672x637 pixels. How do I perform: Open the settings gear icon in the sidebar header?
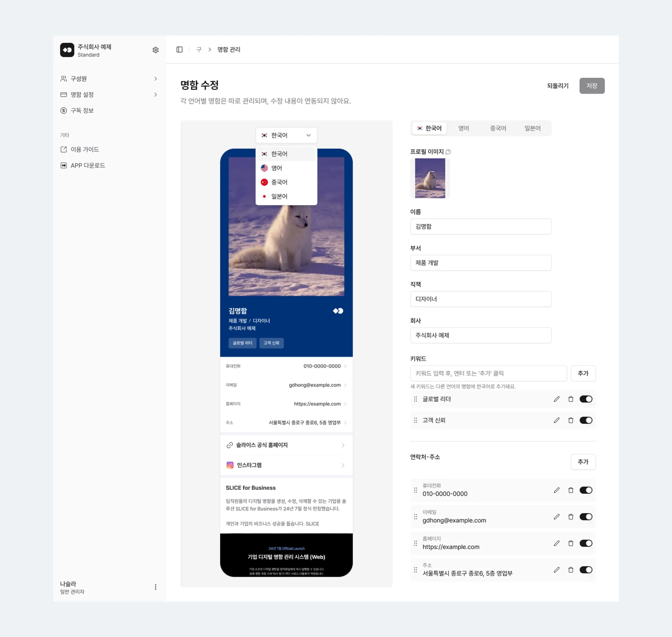[x=156, y=50]
